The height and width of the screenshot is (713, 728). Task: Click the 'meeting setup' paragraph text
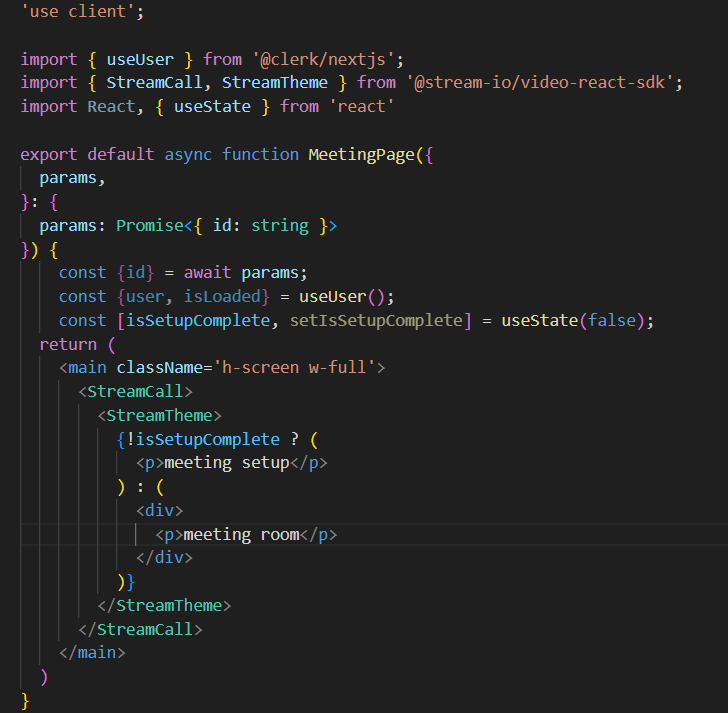pyautogui.click(x=226, y=463)
